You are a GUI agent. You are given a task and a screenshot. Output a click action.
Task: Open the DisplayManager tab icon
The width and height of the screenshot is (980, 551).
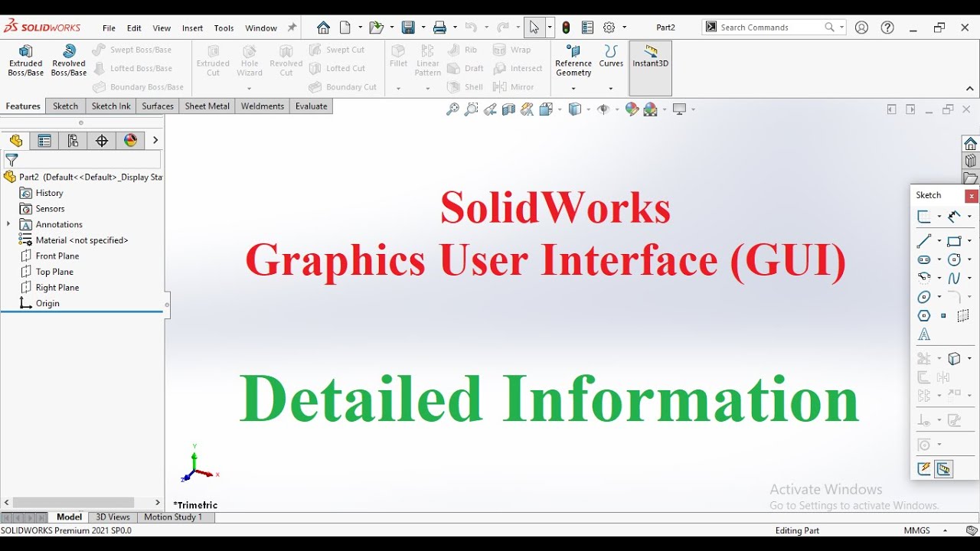[x=130, y=141]
